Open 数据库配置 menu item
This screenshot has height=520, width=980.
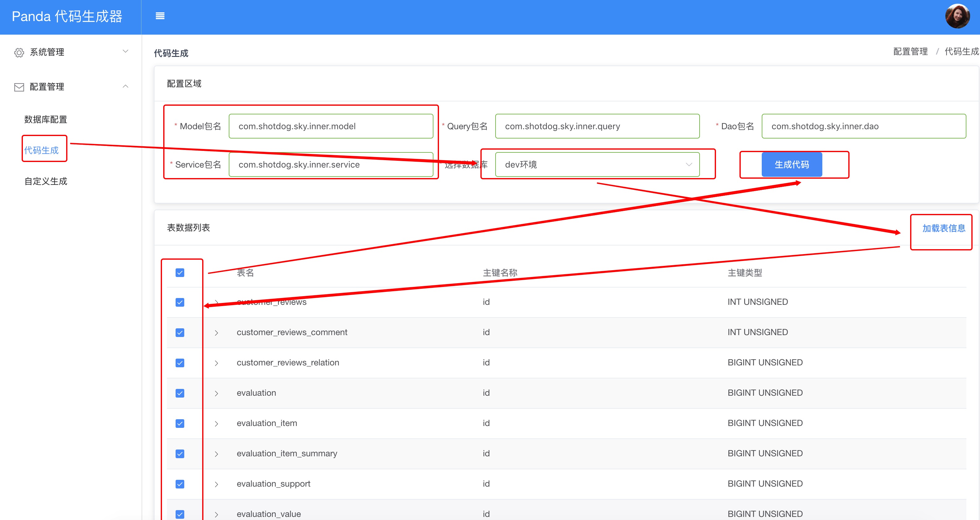46,119
